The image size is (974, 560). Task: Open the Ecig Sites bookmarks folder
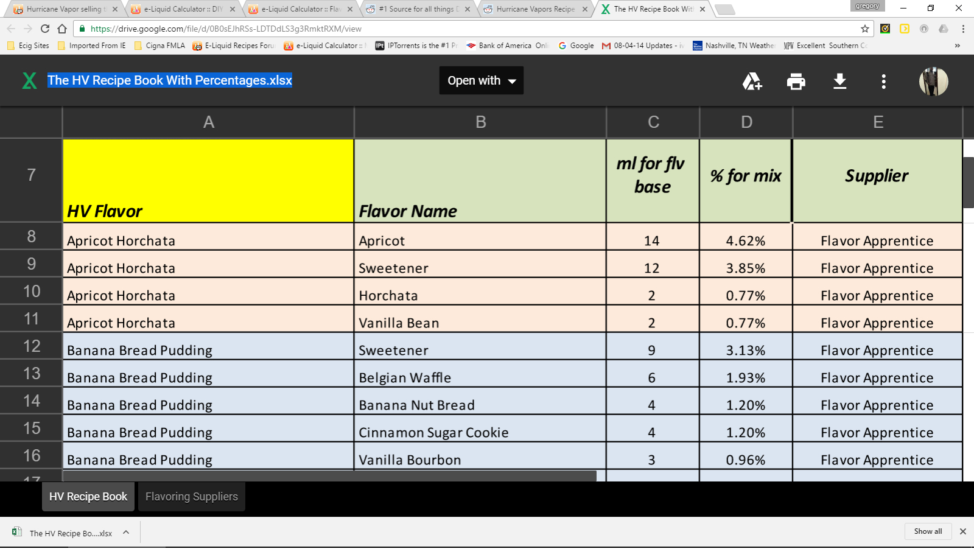click(28, 46)
